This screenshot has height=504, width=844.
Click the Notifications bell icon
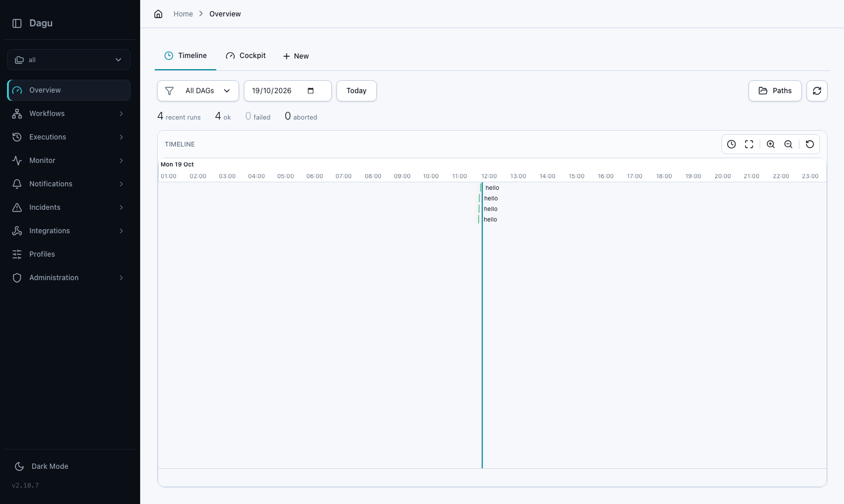coord(17,184)
